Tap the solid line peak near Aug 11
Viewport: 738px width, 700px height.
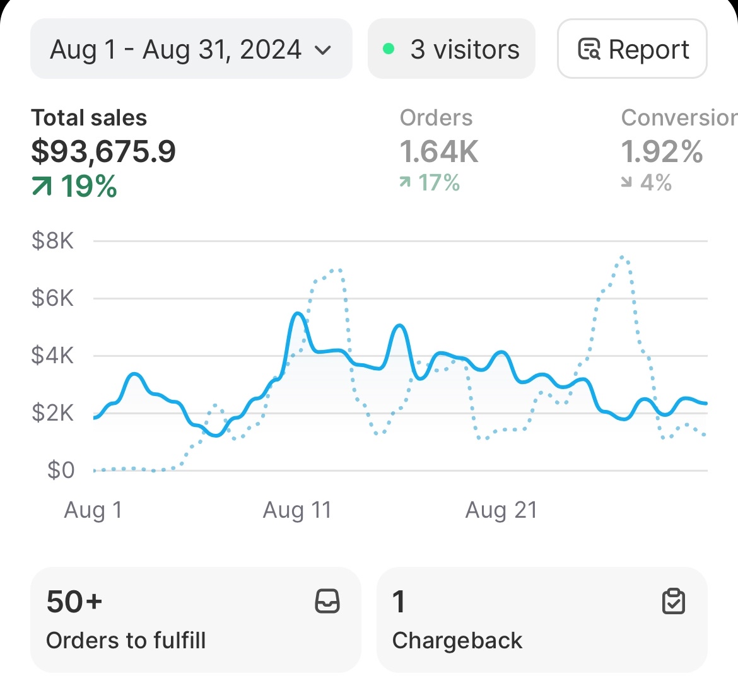pos(298,313)
